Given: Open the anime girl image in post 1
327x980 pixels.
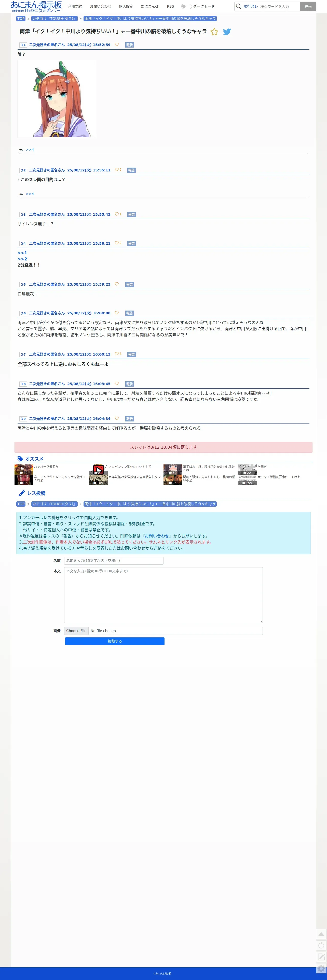Looking at the screenshot, I should pyautogui.click(x=57, y=99).
